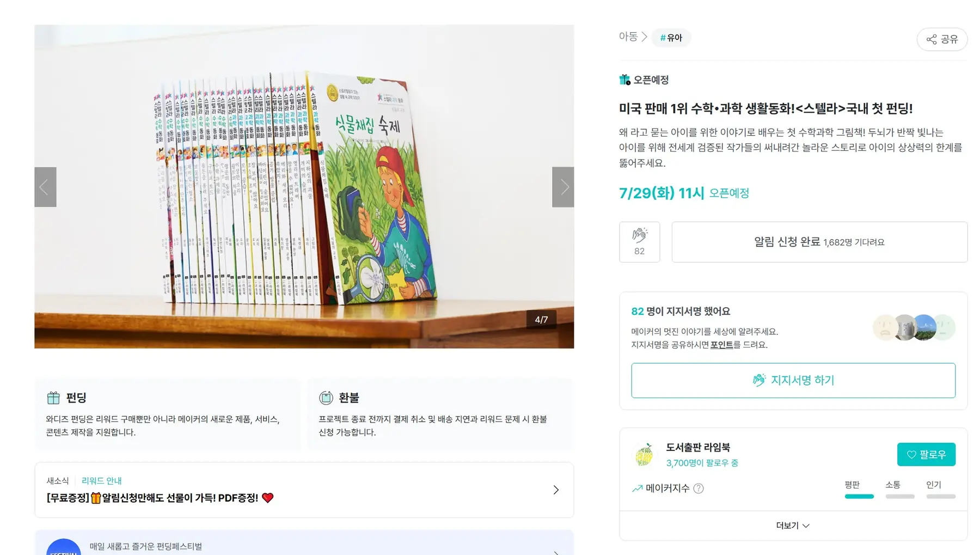Viewport: 980px width, 555px height.
Task: Expand the 아동 category breadcrumb arrow
Action: pos(644,36)
